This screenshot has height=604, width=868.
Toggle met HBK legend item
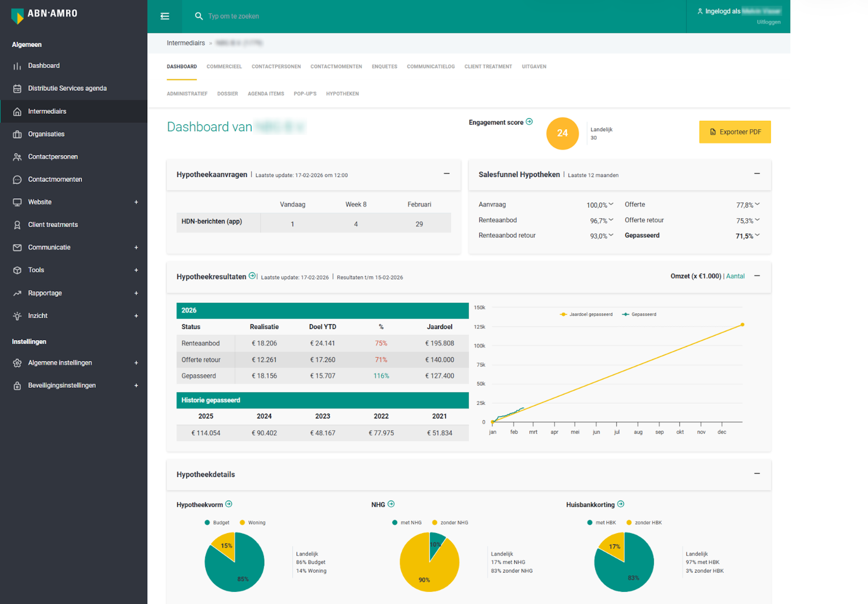point(601,522)
